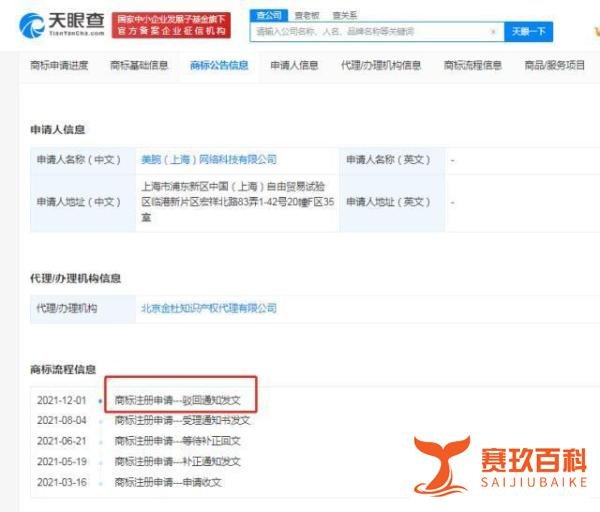Click the 申请收文 process entry
This screenshot has width=600, height=512.
(168, 482)
